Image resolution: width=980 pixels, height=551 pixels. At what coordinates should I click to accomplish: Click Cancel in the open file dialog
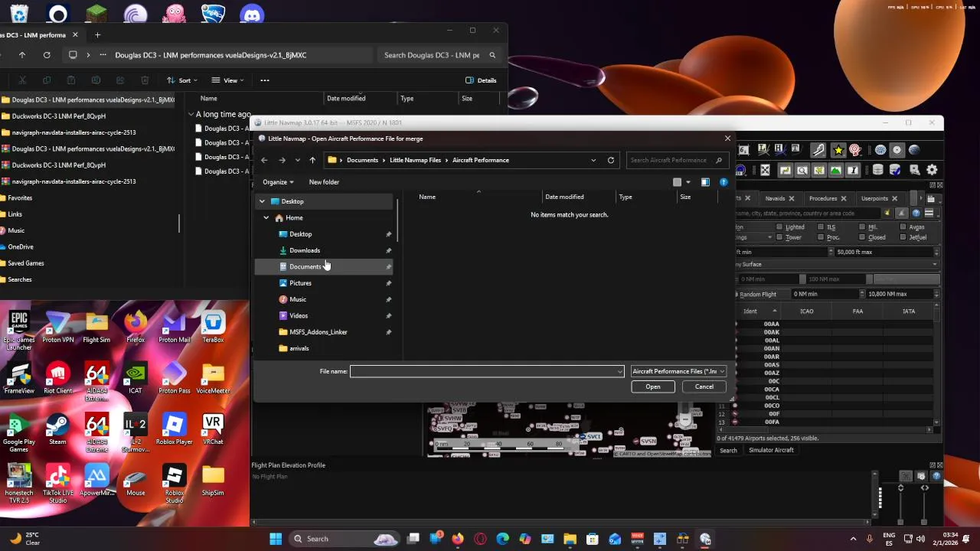[x=704, y=386]
